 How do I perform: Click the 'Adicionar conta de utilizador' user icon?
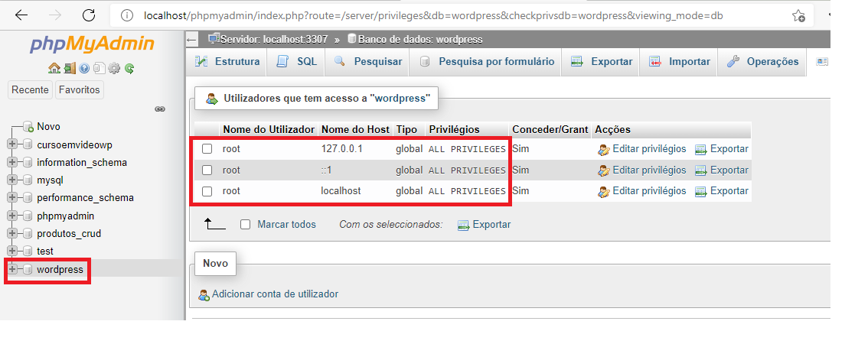(204, 295)
